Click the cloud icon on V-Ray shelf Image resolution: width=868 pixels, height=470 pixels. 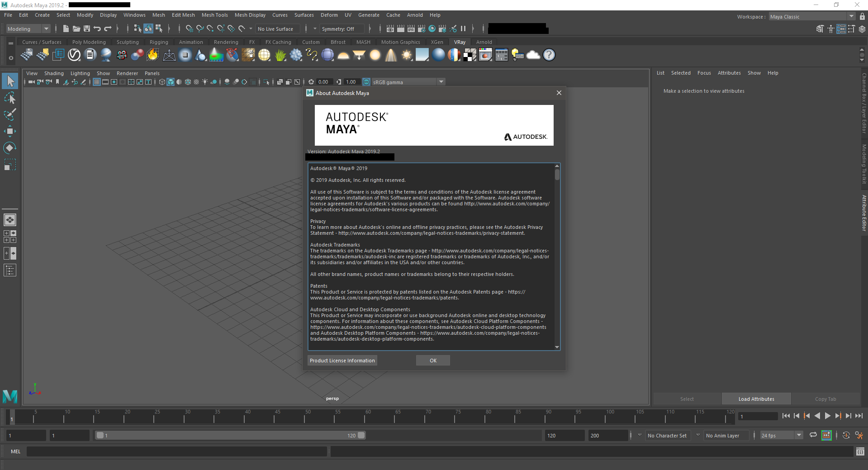point(533,55)
